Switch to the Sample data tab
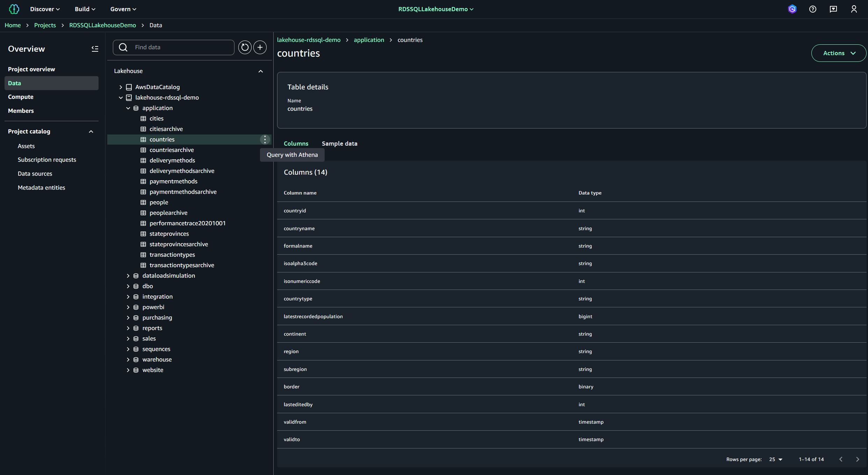 [x=339, y=144]
